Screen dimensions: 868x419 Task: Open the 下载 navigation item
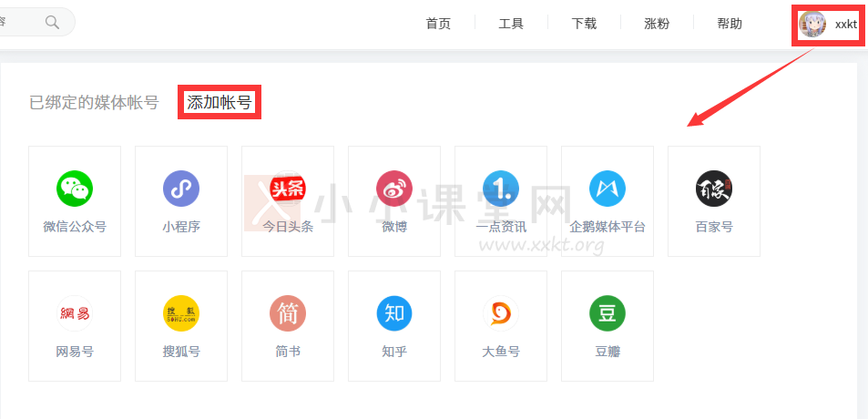point(584,24)
